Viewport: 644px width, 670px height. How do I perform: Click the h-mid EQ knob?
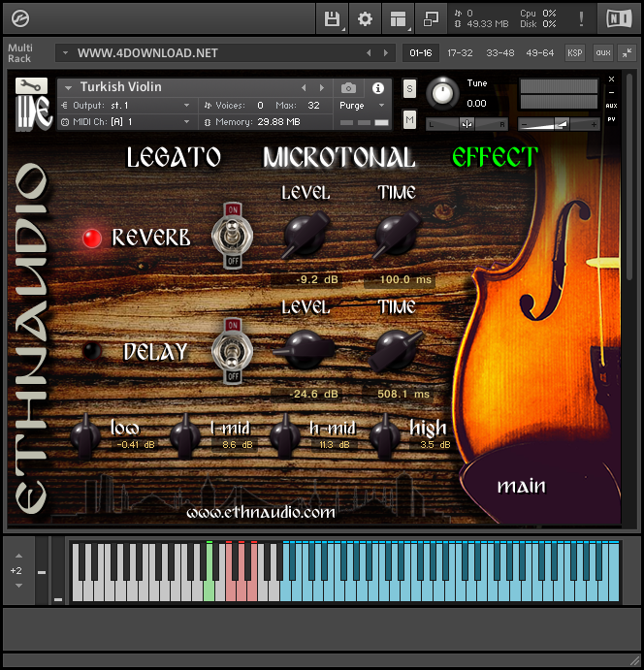pyautogui.click(x=284, y=436)
